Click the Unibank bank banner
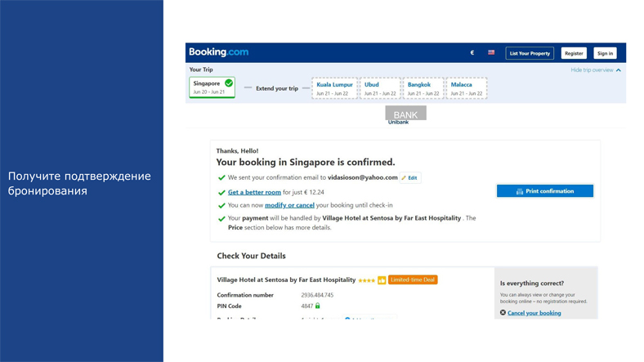 pyautogui.click(x=405, y=115)
